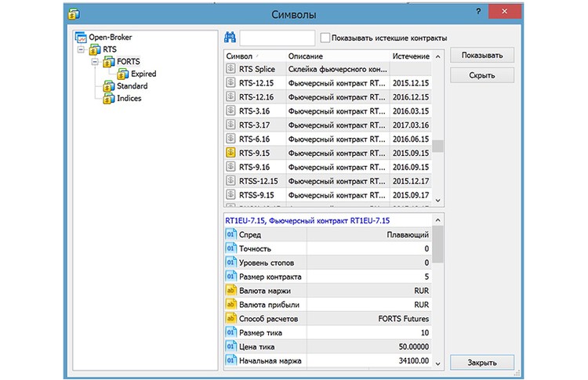
Task: Click the Закрыть button
Action: [x=482, y=363]
